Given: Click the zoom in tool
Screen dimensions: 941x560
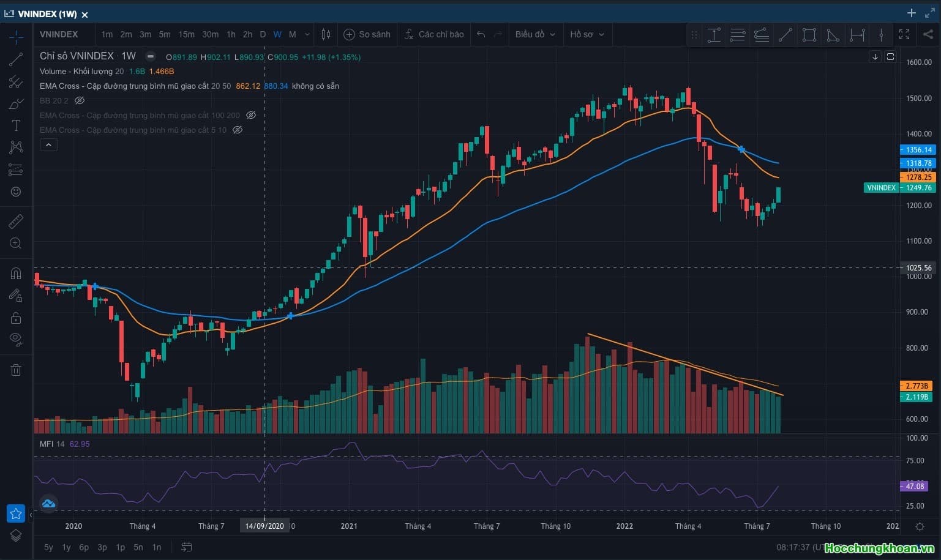Looking at the screenshot, I should [16, 243].
